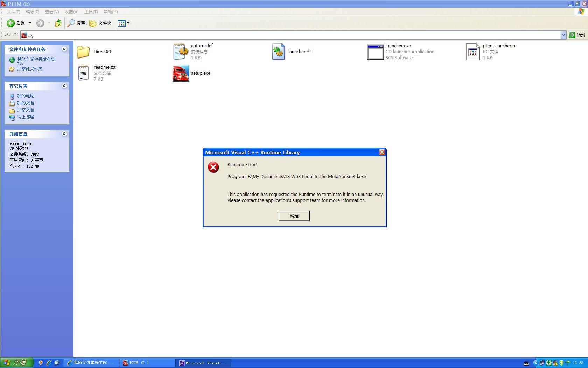The image size is (588, 368).
Task: Click the drive icon in the address bar
Action: pos(24,35)
